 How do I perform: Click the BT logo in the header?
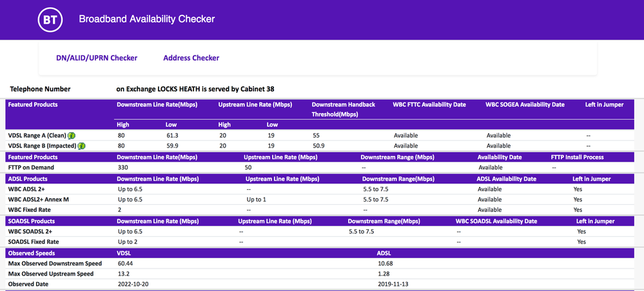click(x=50, y=19)
